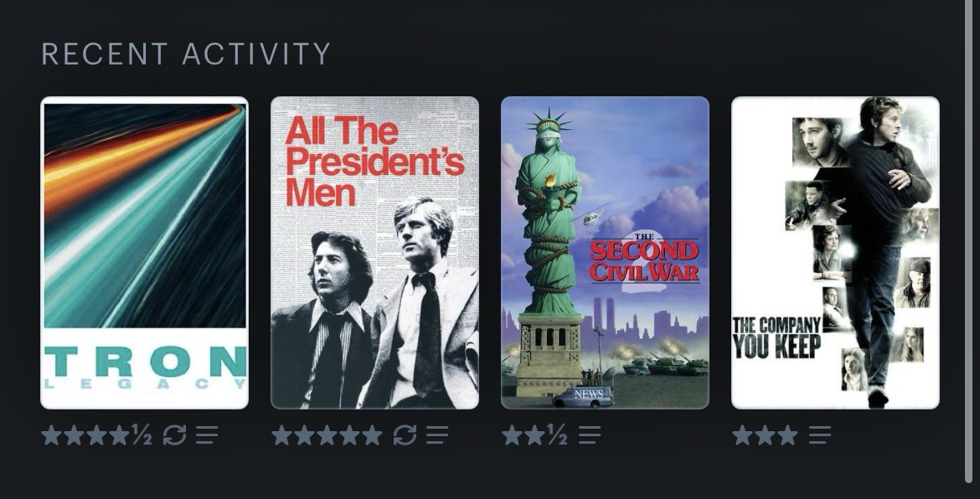Click fifth star under All The President's Men
This screenshot has height=499, width=980.
373,435
